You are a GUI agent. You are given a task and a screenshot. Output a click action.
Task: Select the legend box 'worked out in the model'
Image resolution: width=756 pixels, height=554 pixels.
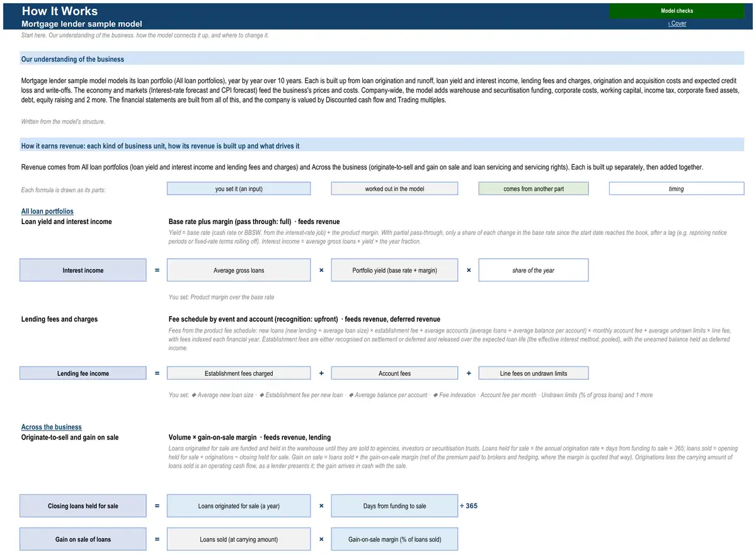pyautogui.click(x=394, y=189)
